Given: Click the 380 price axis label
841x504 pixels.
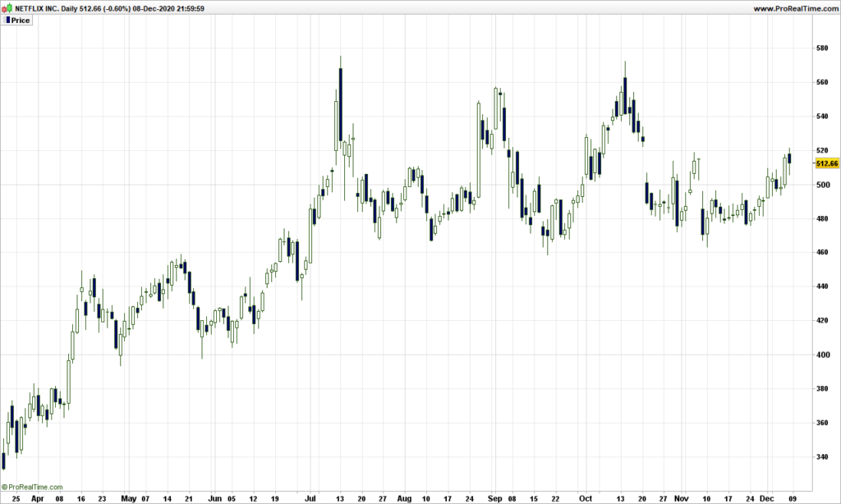Looking at the screenshot, I should click(x=822, y=389).
